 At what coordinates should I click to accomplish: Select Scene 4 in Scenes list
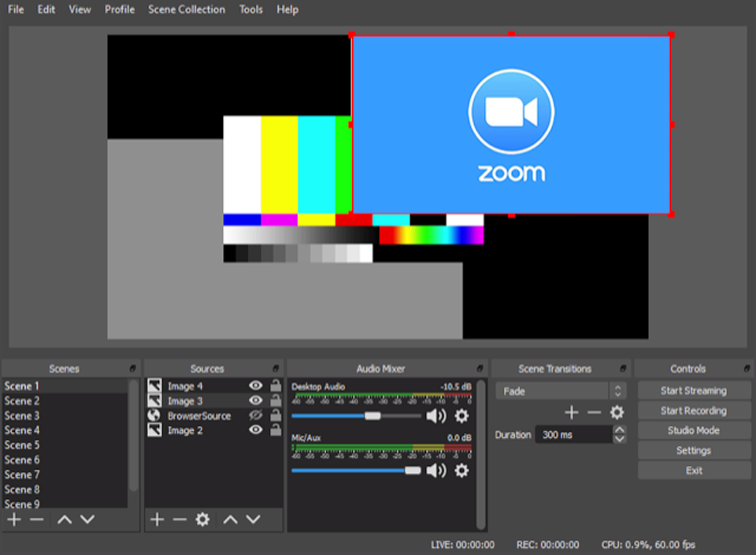(65, 430)
